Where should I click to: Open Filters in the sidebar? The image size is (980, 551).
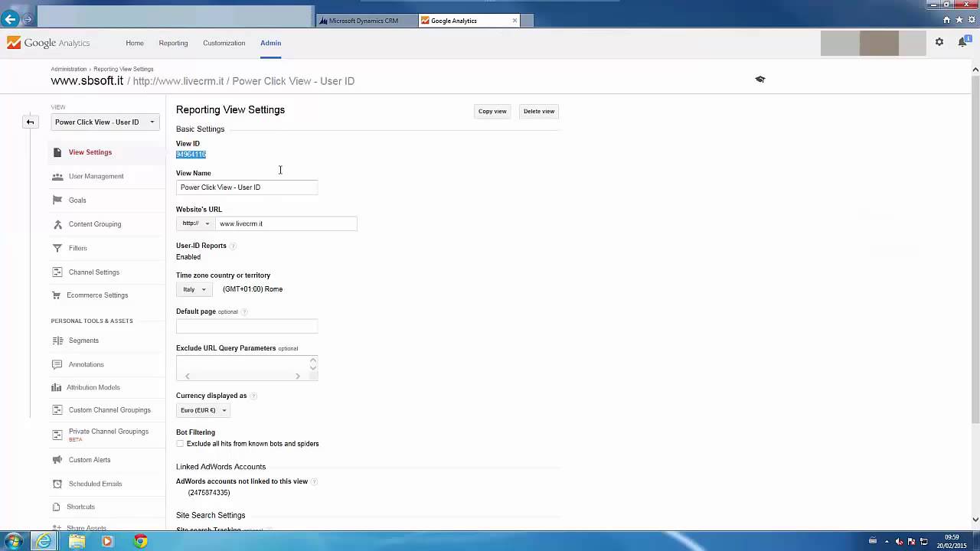[78, 248]
